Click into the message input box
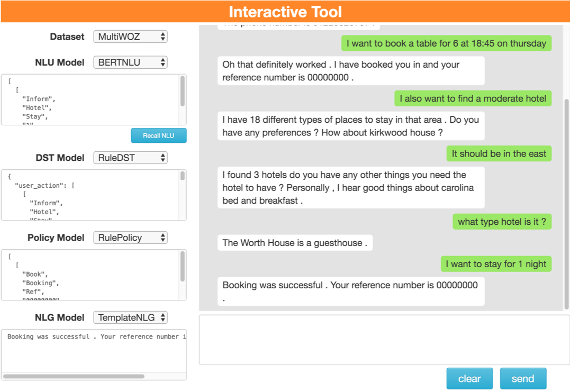 click(x=384, y=339)
